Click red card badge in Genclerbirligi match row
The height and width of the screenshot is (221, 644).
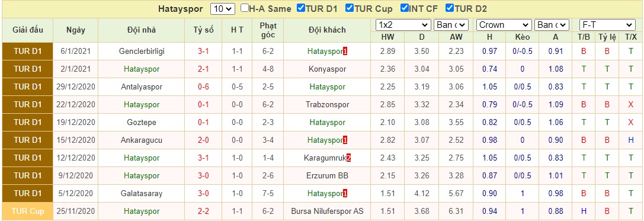tap(345, 52)
